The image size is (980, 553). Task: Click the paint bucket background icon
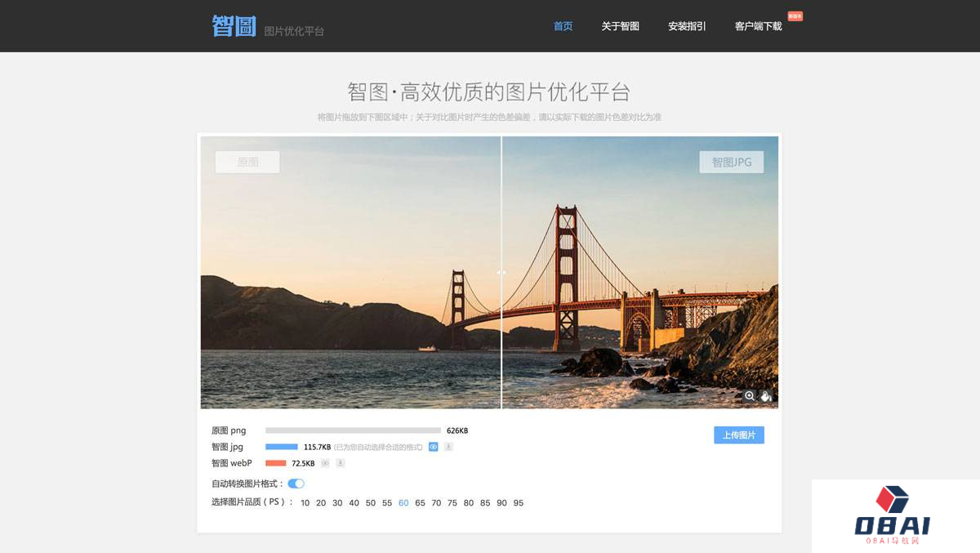[766, 396]
